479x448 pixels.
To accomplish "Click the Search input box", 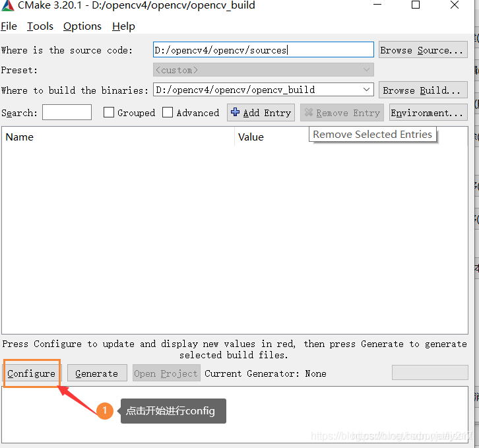I will pos(67,112).
